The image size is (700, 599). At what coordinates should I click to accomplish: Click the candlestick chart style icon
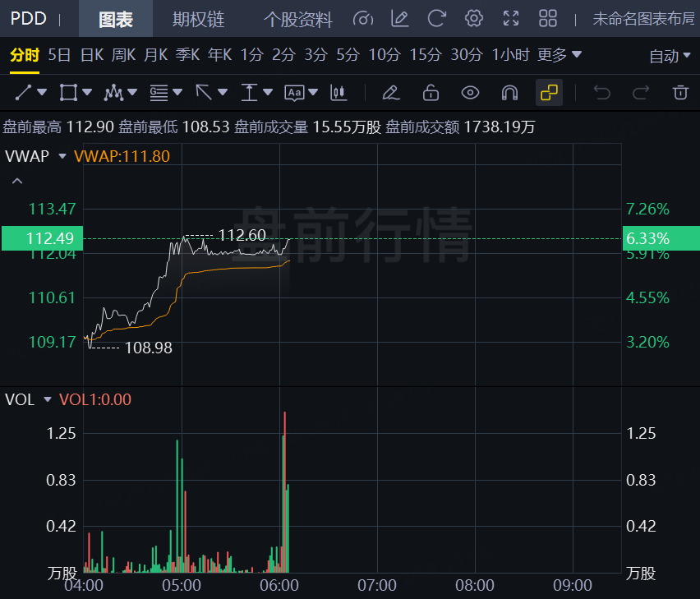338,92
